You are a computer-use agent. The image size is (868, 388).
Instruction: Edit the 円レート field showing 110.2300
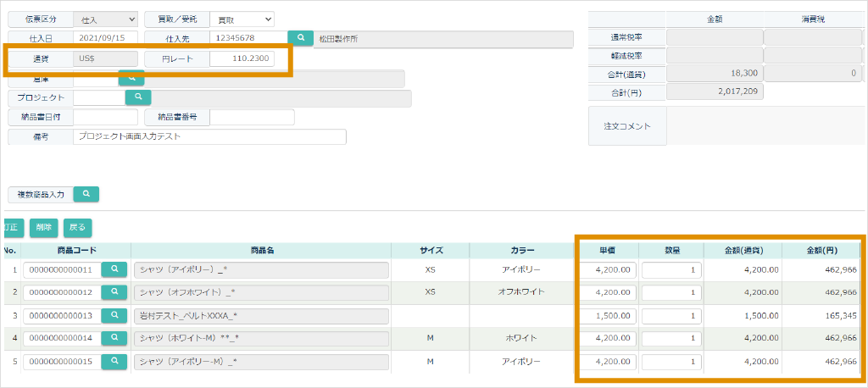pos(242,58)
